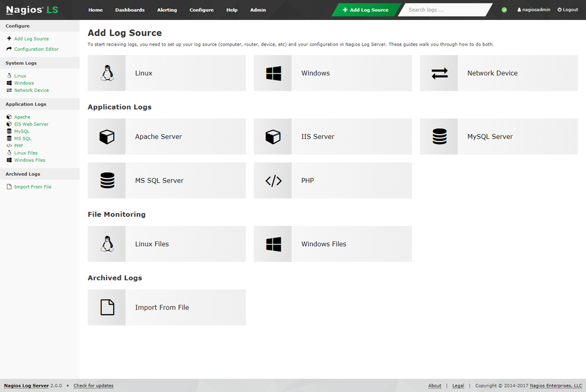Click the Linux penguin icon tile

coord(107,73)
